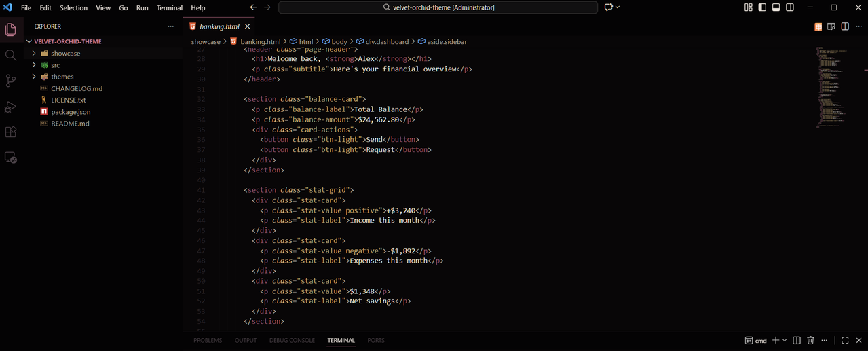
Task: Open the Extensions view
Action: pyautogui.click(x=10, y=132)
